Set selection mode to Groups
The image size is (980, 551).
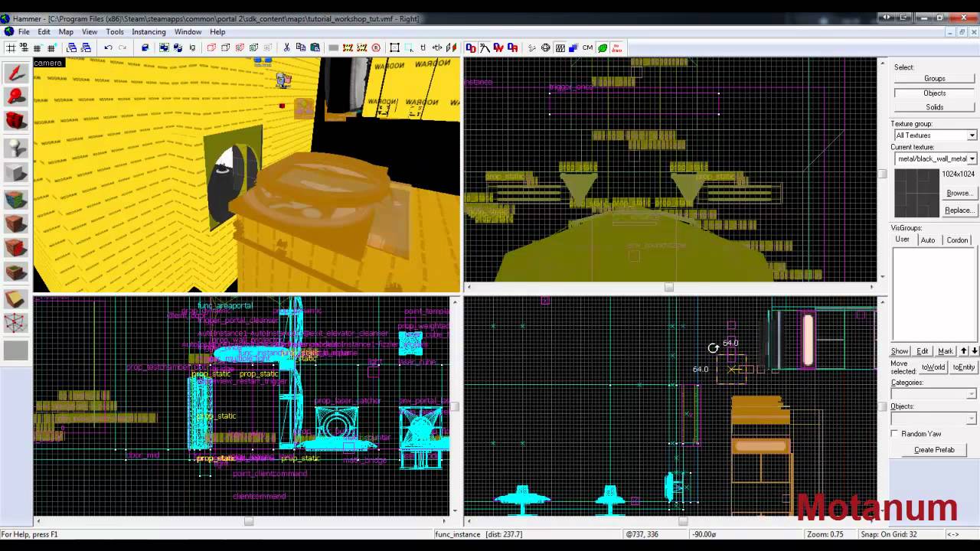(x=934, y=79)
